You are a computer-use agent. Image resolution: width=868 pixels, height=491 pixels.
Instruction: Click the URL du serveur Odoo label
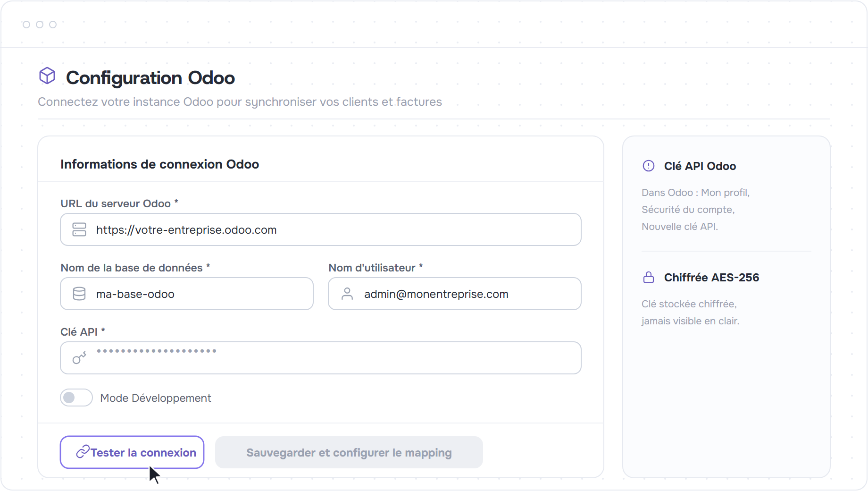click(119, 203)
